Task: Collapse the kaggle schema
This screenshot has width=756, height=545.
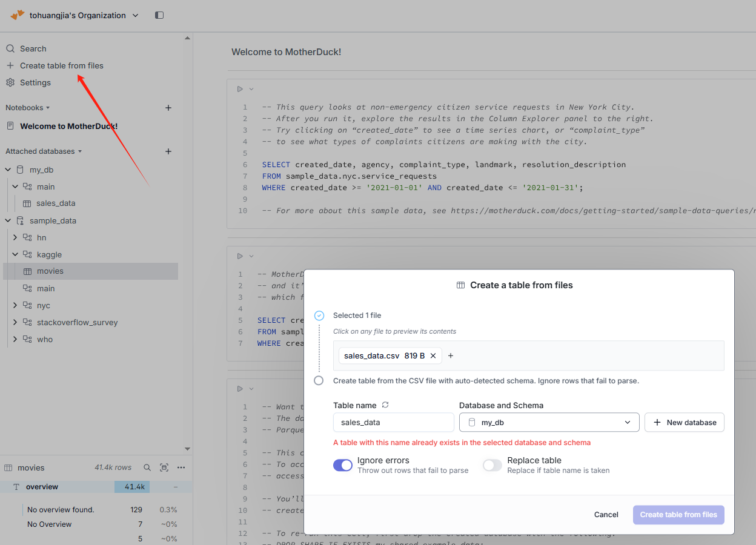Action: click(x=15, y=254)
